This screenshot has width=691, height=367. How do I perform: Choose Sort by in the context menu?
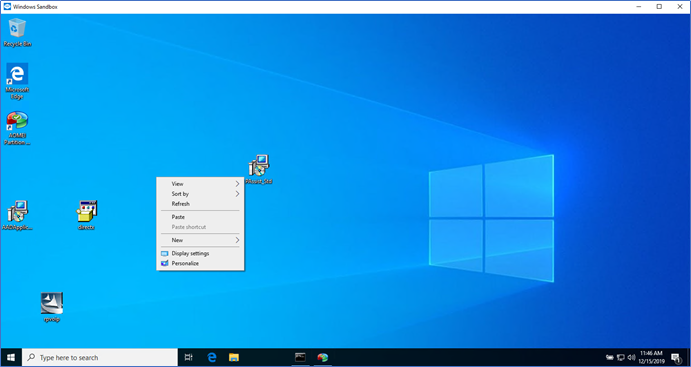tap(200, 194)
